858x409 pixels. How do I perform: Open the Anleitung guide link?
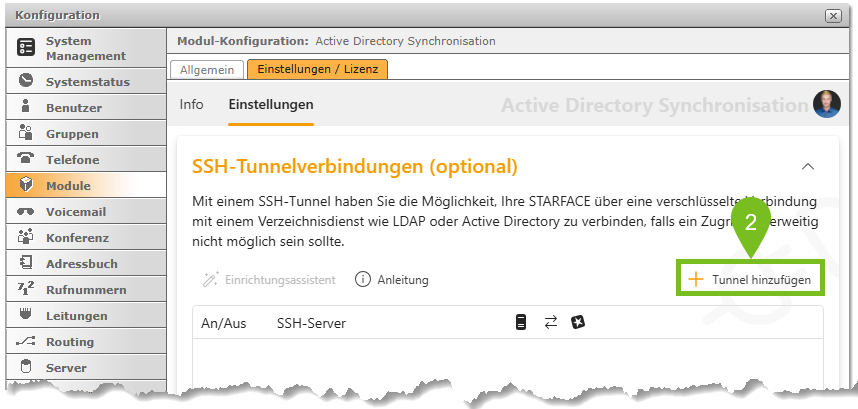392,280
